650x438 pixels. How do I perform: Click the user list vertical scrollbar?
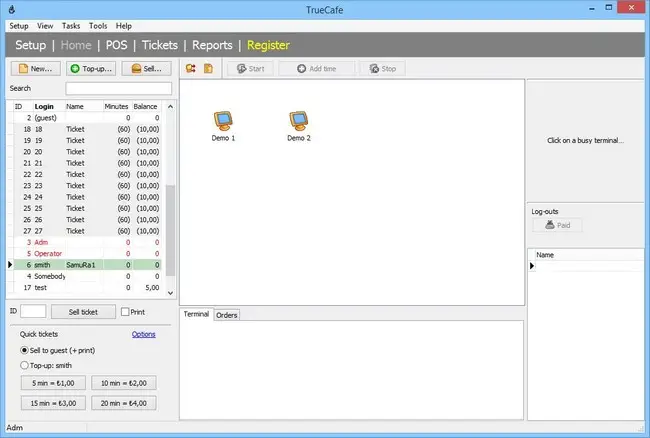click(170, 199)
